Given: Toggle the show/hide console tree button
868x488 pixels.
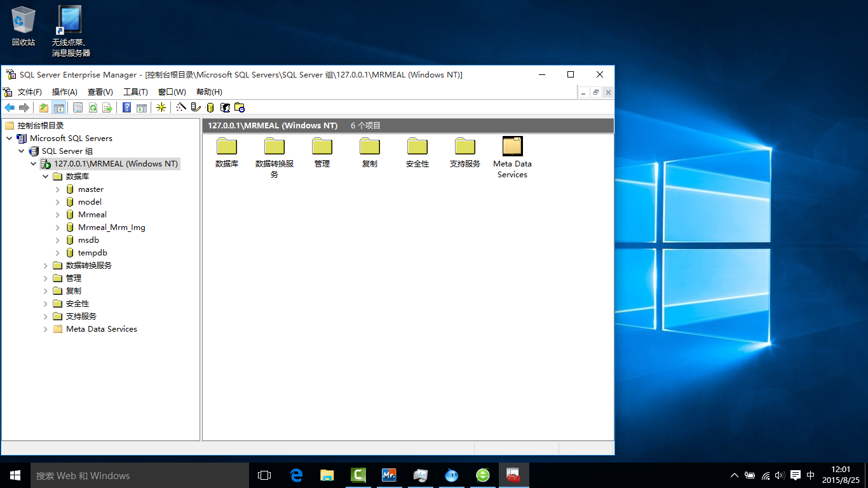Looking at the screenshot, I should click(58, 107).
